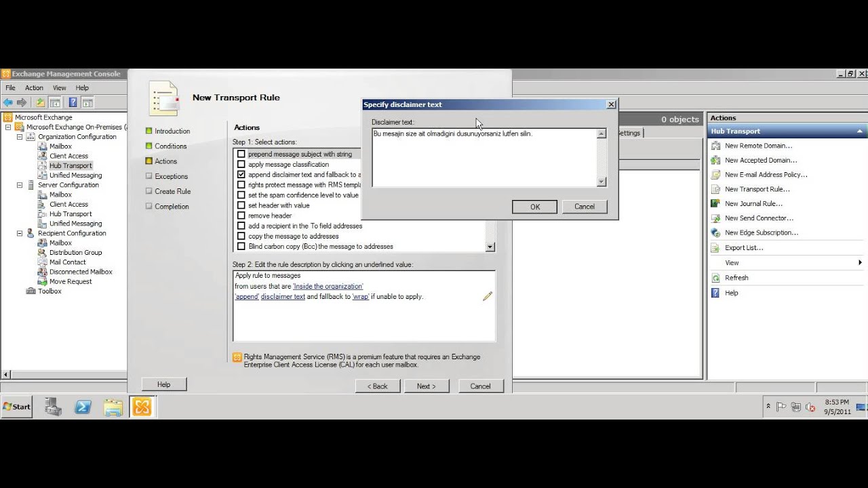
Task: Open Move Request in the console tree
Action: tap(71, 281)
